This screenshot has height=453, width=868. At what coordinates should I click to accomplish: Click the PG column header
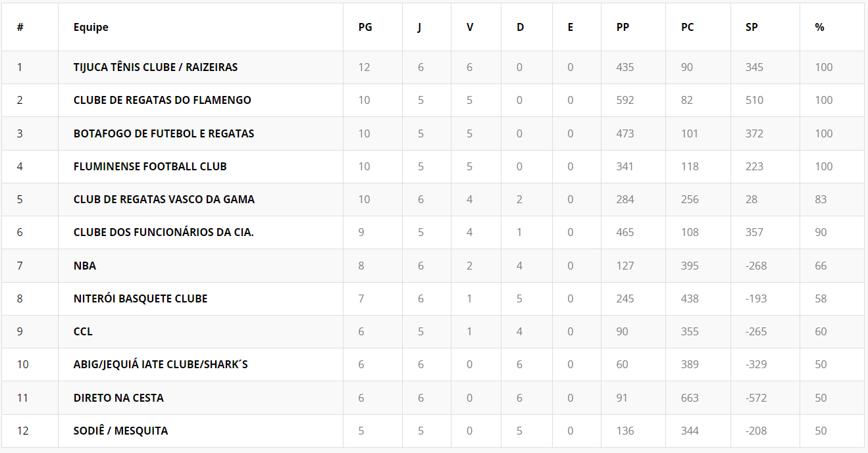pos(365,27)
